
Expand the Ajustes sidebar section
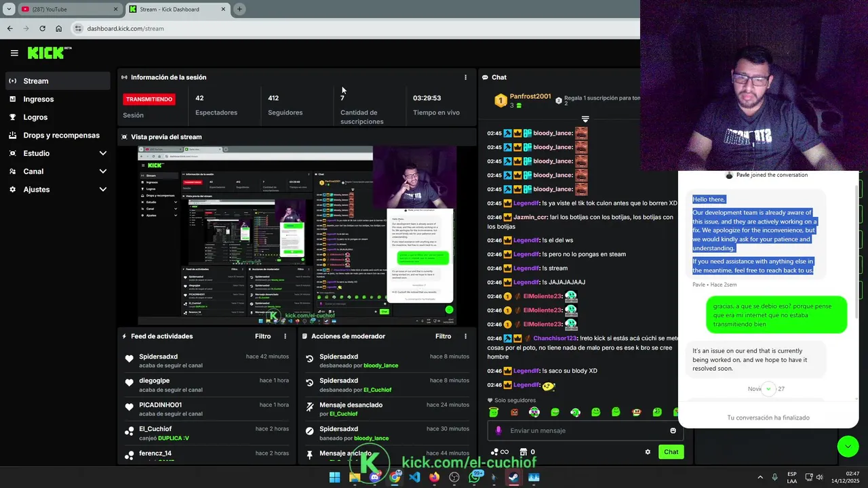pyautogui.click(x=103, y=190)
